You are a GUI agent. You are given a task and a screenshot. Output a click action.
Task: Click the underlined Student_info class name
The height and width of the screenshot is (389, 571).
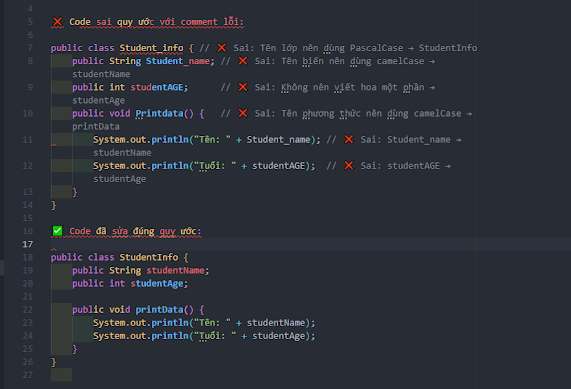[x=151, y=48]
